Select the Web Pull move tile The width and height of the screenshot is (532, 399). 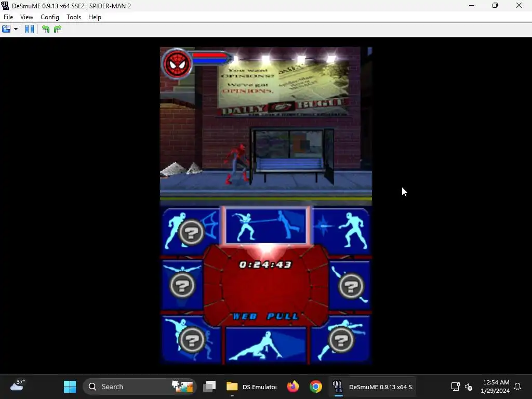[x=266, y=225]
